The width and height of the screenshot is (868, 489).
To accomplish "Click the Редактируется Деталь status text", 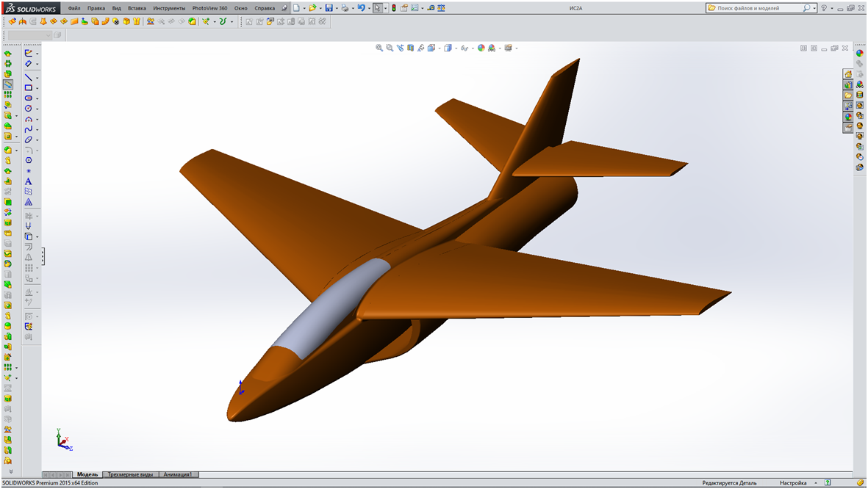I will click(x=729, y=483).
